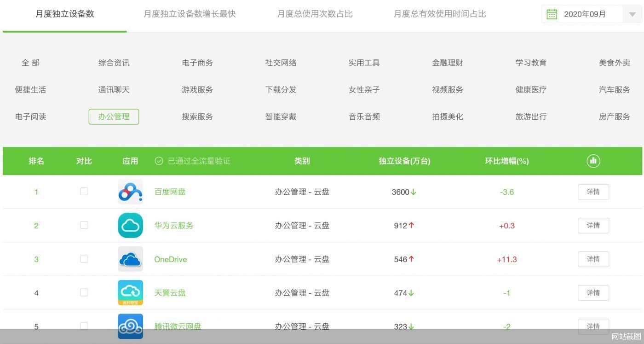Click the OneDrive app icon

[130, 259]
